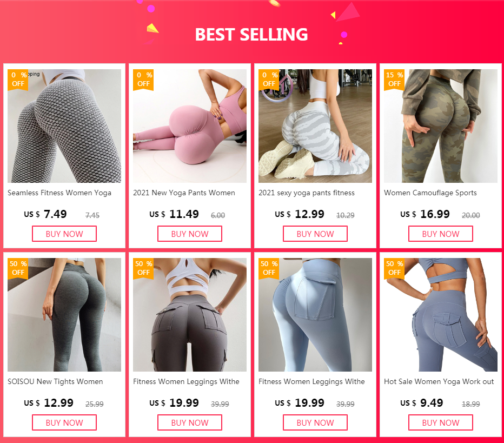Click BUY NOW for the US $9.49 item
Image resolution: width=504 pixels, height=443 pixels.
[x=441, y=422]
